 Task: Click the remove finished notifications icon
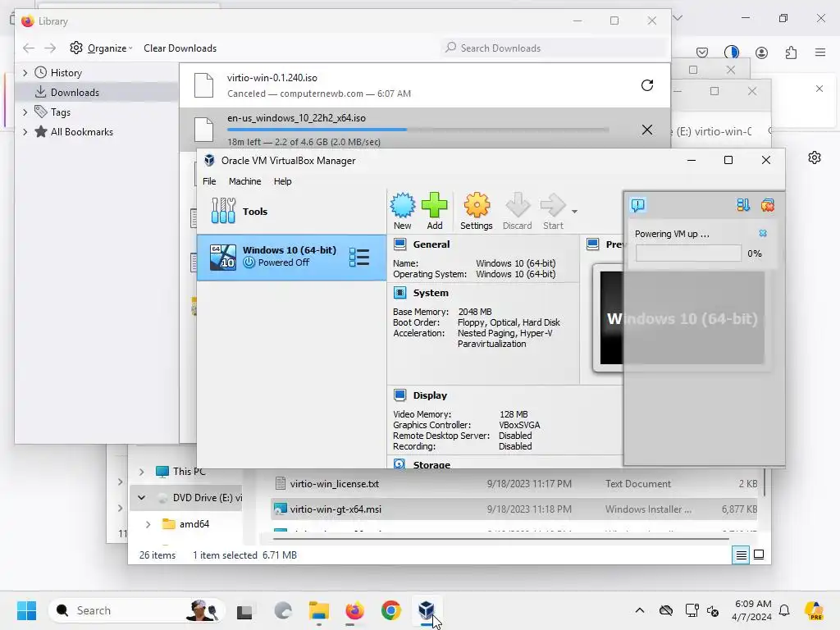click(x=767, y=204)
